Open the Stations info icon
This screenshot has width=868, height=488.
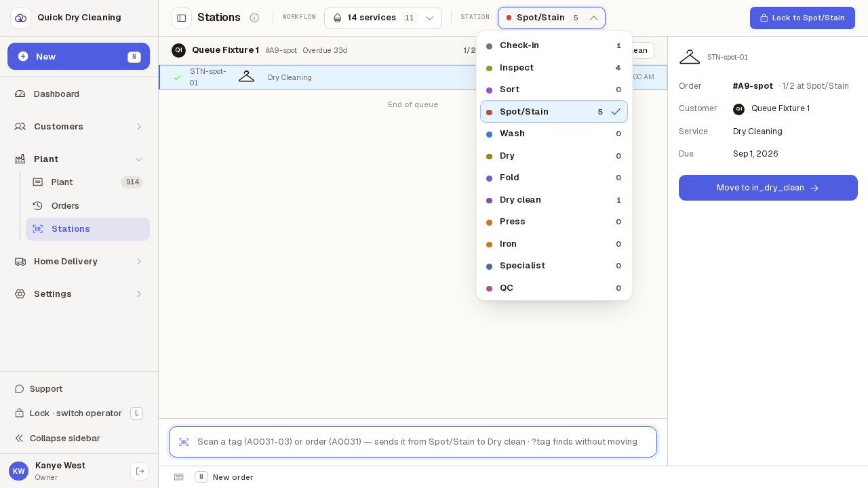click(x=254, y=18)
